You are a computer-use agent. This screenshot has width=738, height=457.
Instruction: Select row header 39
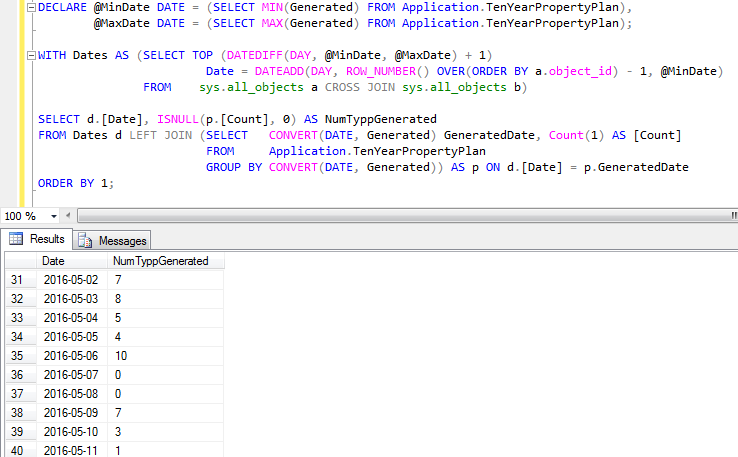pyautogui.click(x=21, y=432)
